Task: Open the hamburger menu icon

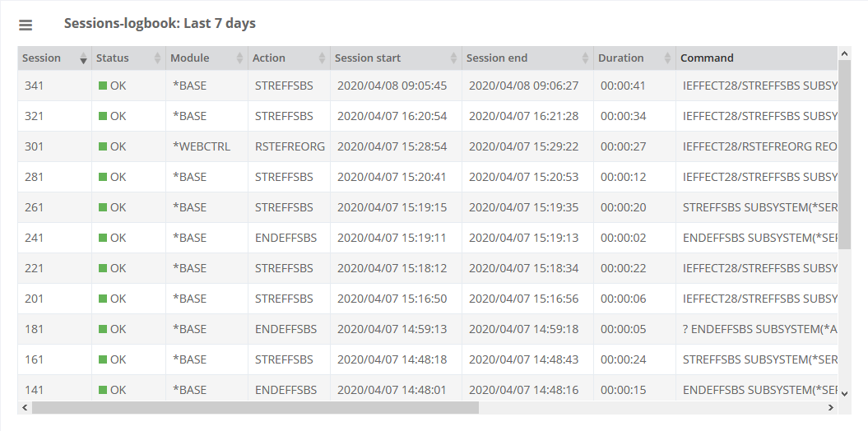Action: 26,25
